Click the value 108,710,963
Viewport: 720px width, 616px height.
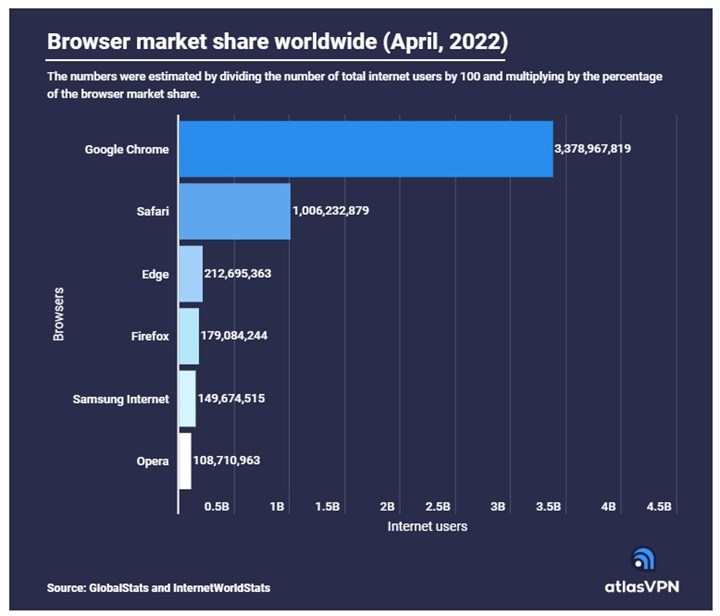coord(227,460)
